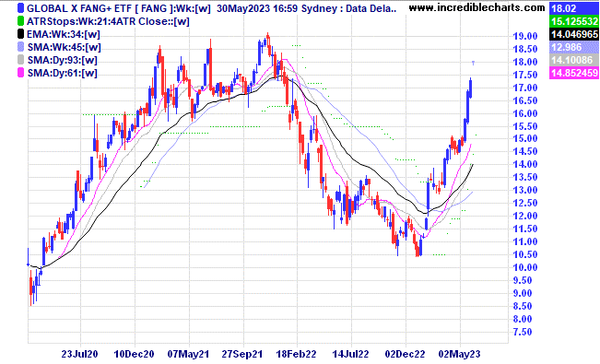This screenshot has height=364, width=600.
Task: Click the black EMA 34 legend color marker
Action: [x=21, y=34]
